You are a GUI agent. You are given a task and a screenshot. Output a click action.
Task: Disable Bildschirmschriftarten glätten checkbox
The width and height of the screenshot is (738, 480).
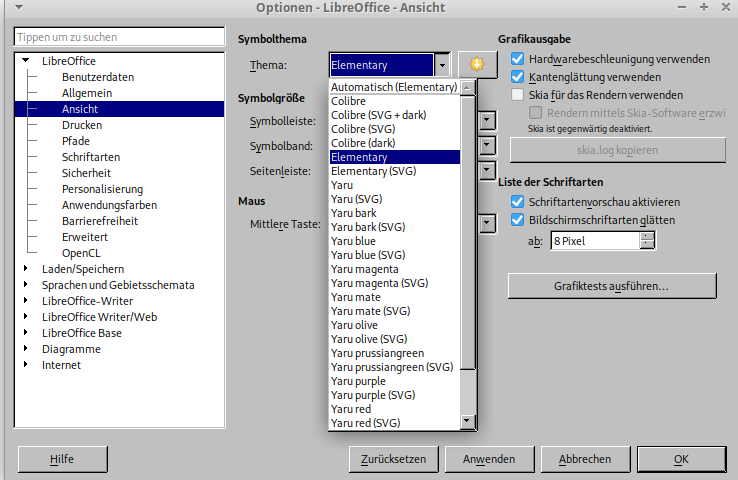518,220
